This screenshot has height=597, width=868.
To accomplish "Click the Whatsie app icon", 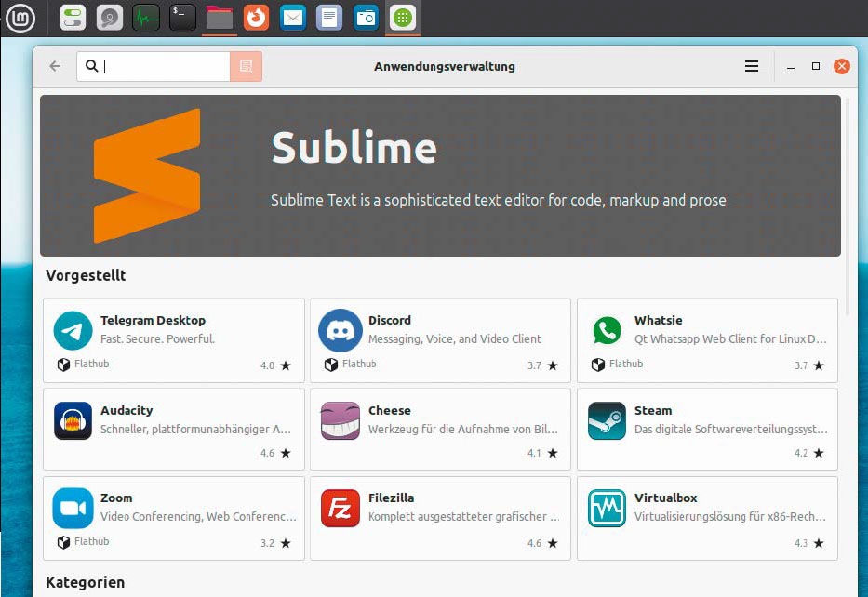I will pos(607,330).
